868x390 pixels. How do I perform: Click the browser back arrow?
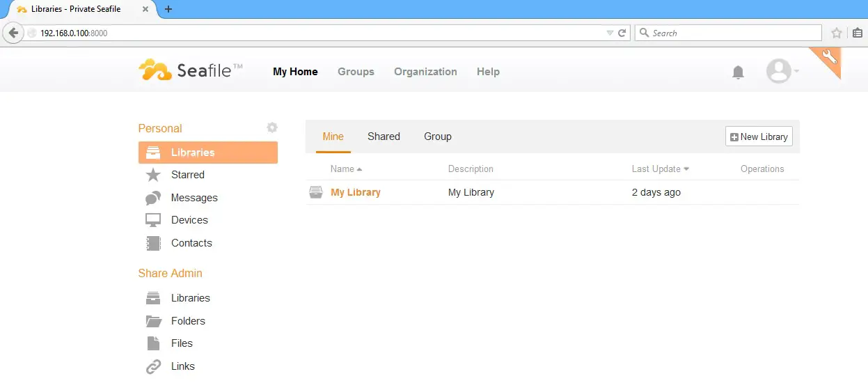(13, 33)
